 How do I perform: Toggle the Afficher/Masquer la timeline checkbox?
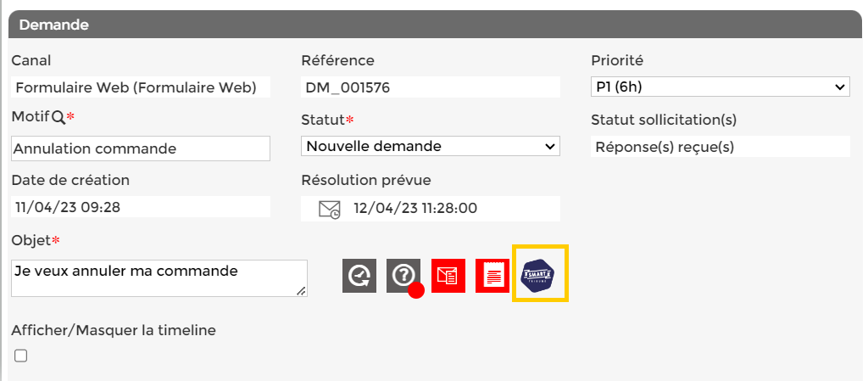point(21,356)
